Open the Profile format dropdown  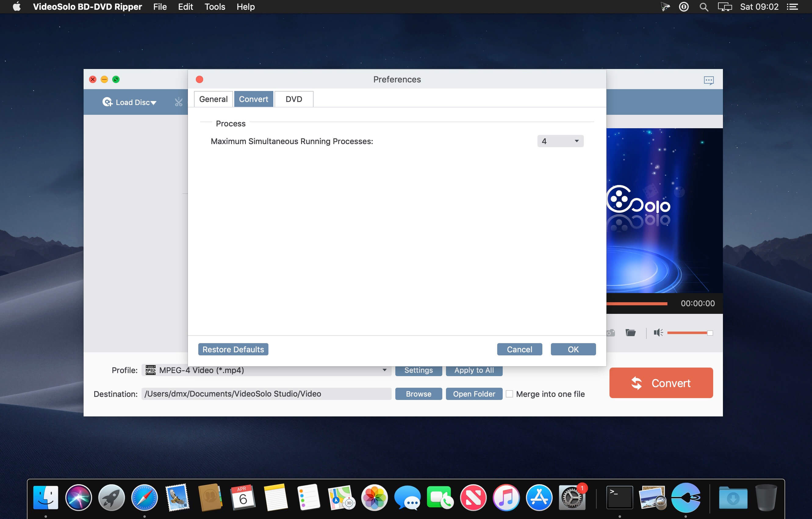266,370
